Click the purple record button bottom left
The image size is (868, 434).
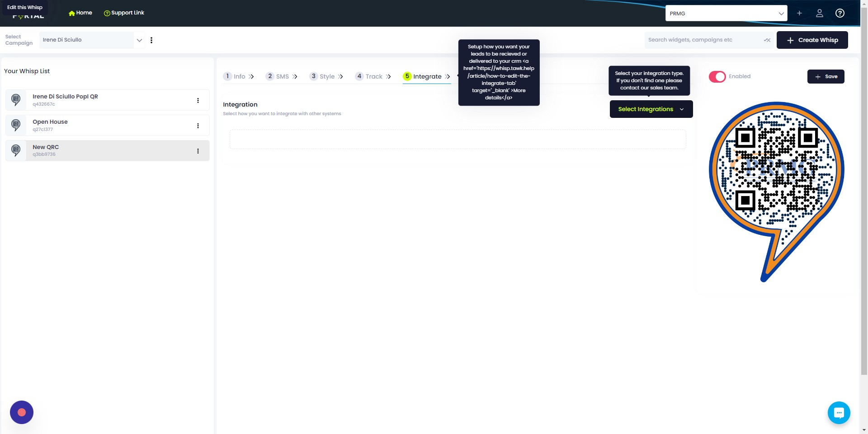click(22, 412)
